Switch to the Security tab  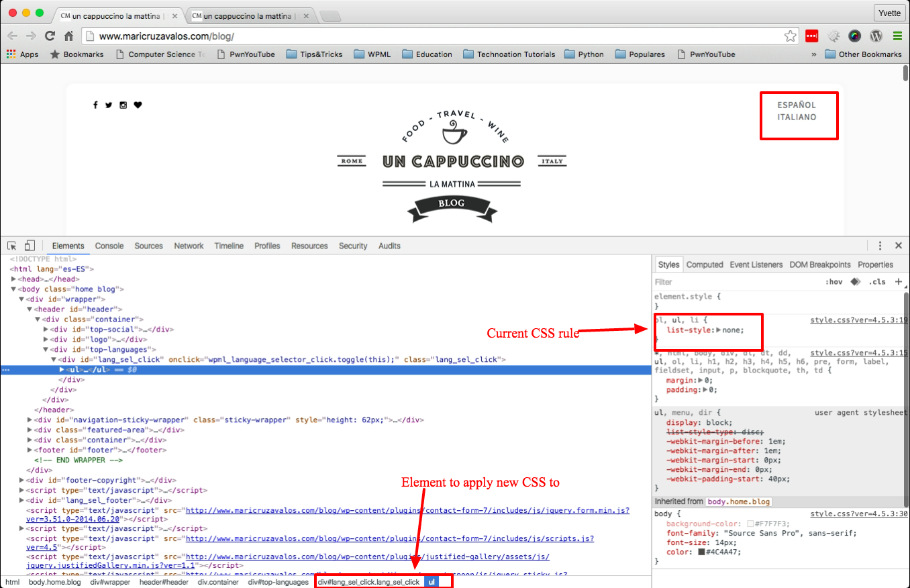tap(353, 246)
